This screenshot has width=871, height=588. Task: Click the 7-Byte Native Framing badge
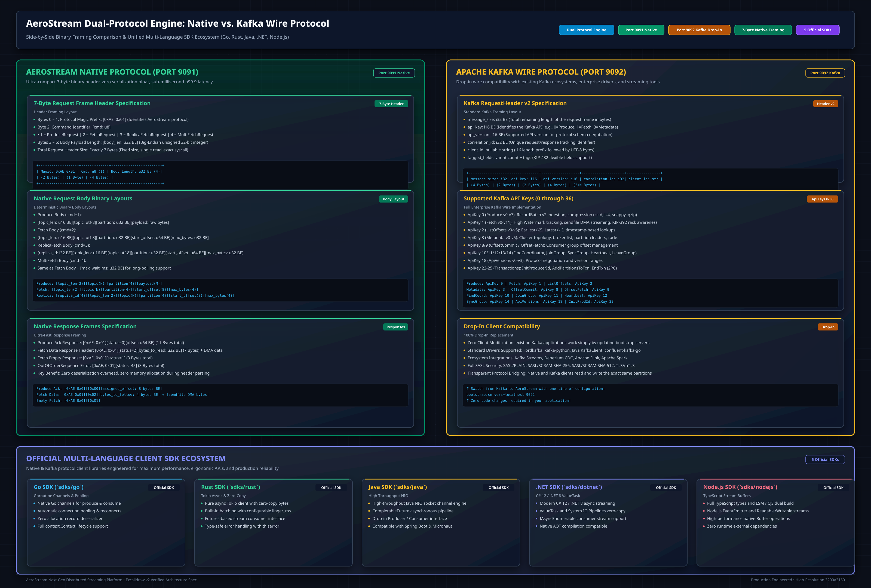(763, 30)
